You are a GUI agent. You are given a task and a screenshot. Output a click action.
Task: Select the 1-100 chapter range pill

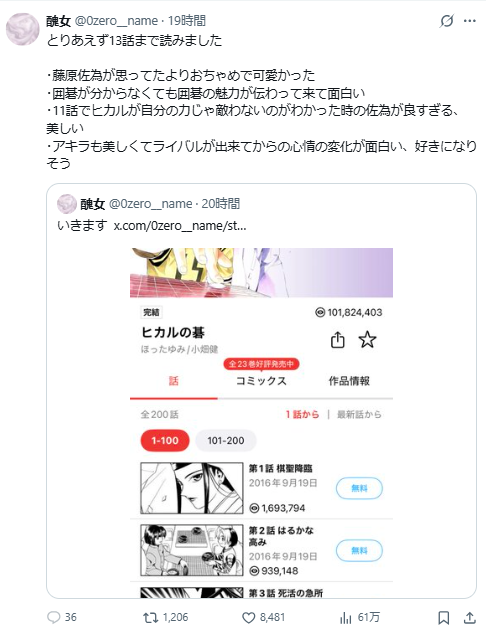point(165,440)
